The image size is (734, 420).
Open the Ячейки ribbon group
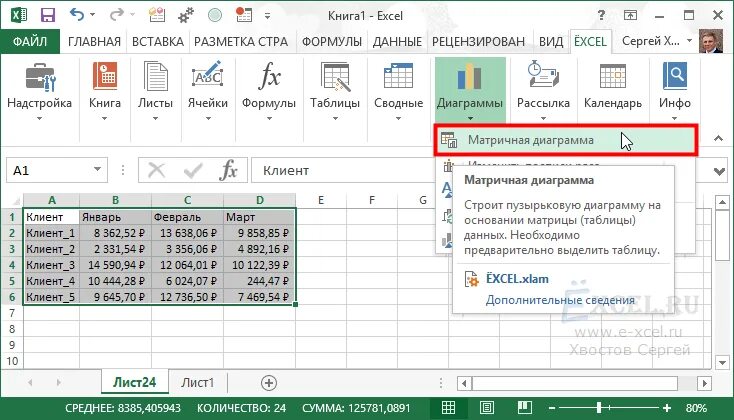point(207,91)
